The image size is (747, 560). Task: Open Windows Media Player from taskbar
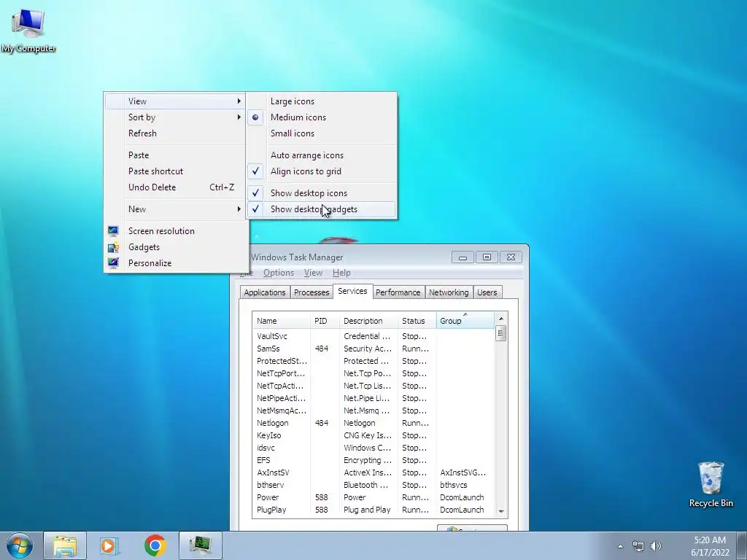click(x=109, y=545)
